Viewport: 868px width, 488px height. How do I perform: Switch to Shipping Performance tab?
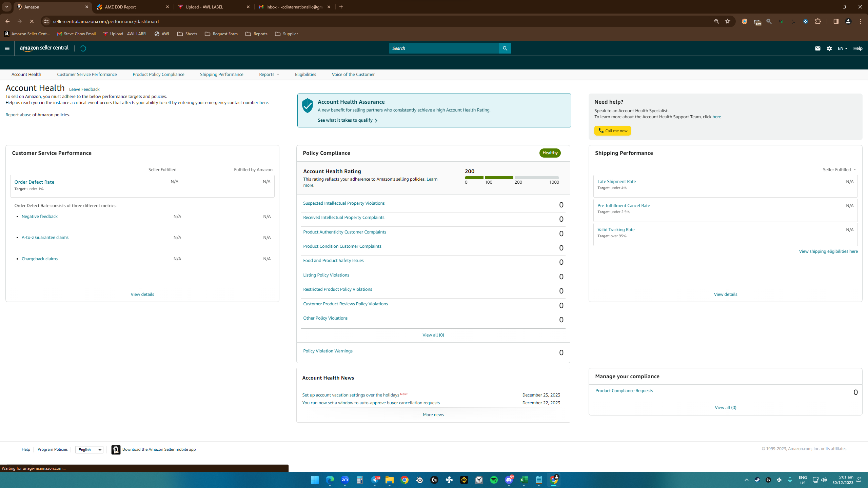click(221, 75)
